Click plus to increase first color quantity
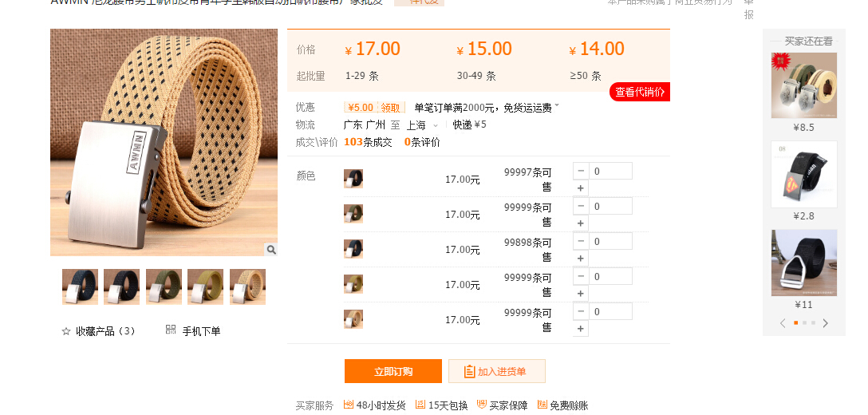Image resolution: width=868 pixels, height=415 pixels. pyautogui.click(x=581, y=188)
